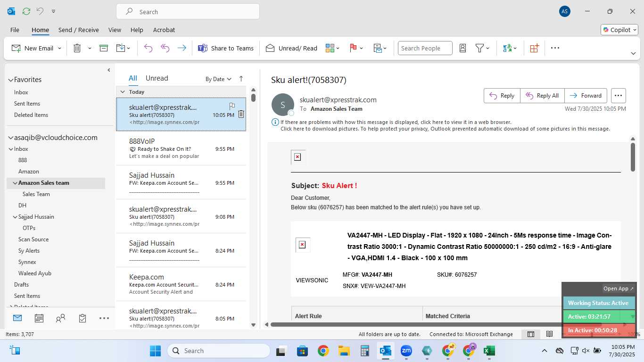This screenshot has width=644, height=362.
Task: Click the Archive icon in ribbon
Action: click(104, 48)
